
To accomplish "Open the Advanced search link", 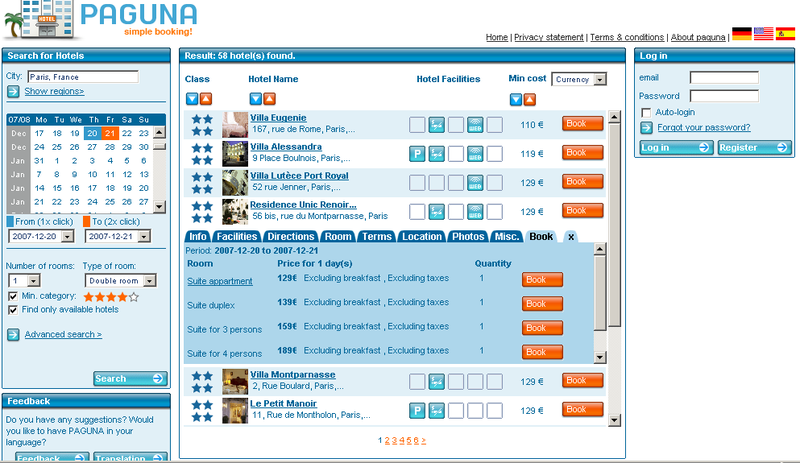I will tap(63, 334).
